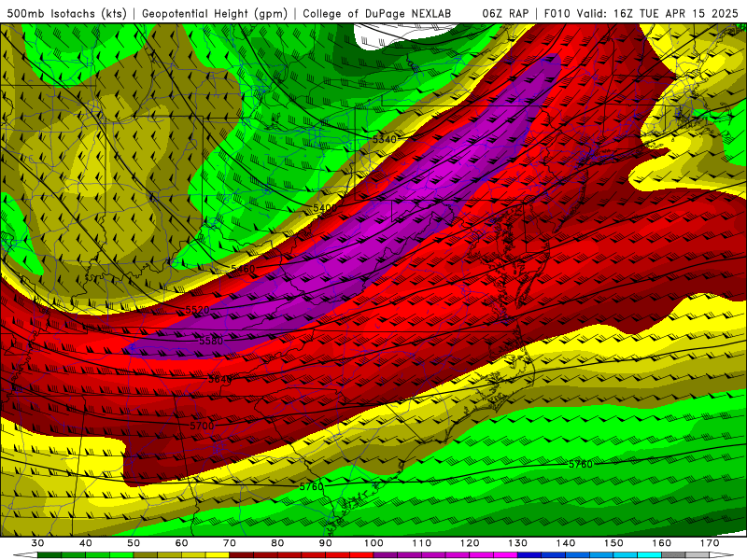Select the bright yellow swatch just below 70
The image size is (747, 560).
[x=218, y=555]
